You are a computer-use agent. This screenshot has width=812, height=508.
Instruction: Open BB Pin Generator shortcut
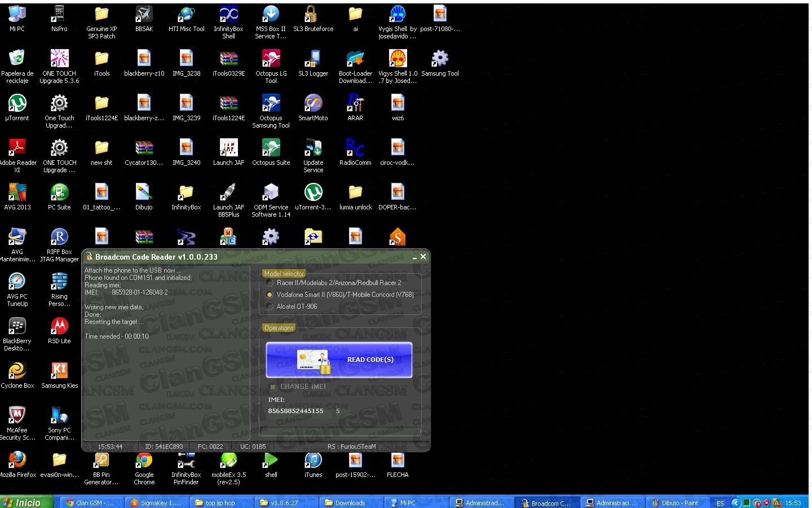[101, 468]
